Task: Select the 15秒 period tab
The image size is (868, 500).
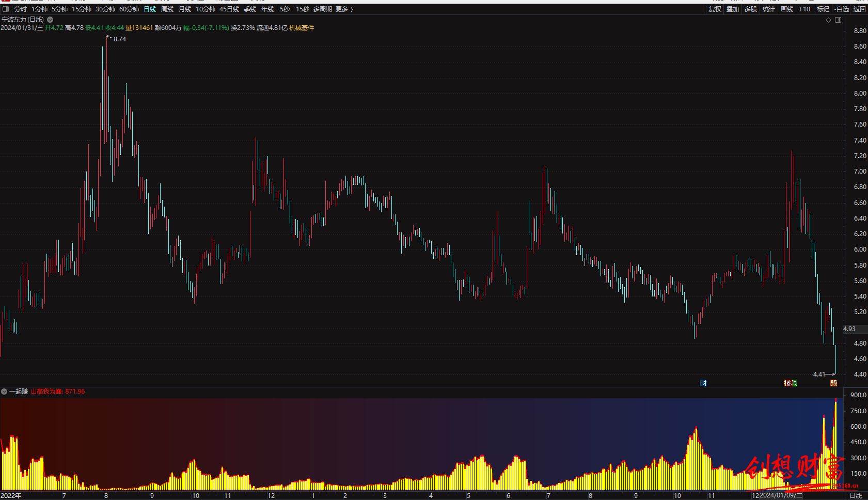Action: (303, 9)
